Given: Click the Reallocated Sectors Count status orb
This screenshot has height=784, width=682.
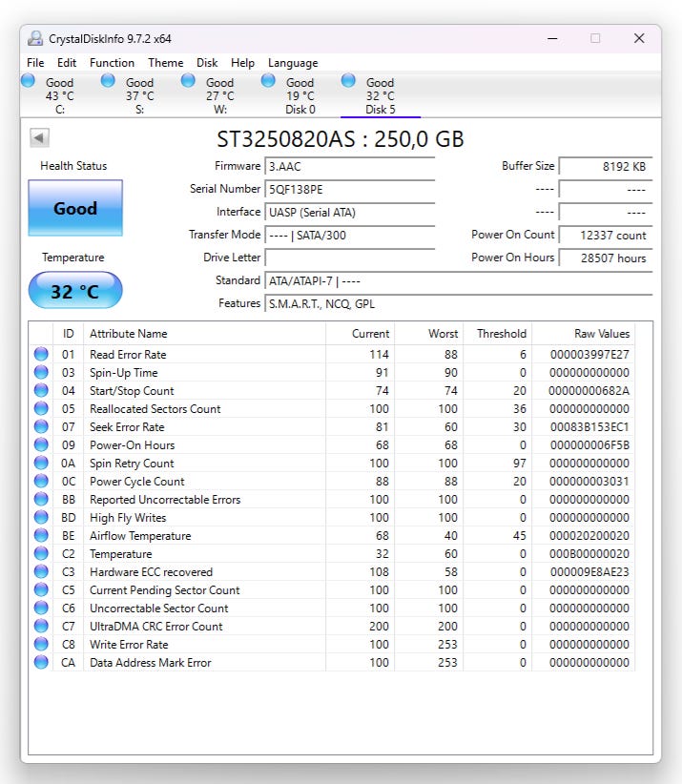Looking at the screenshot, I should coord(41,409).
